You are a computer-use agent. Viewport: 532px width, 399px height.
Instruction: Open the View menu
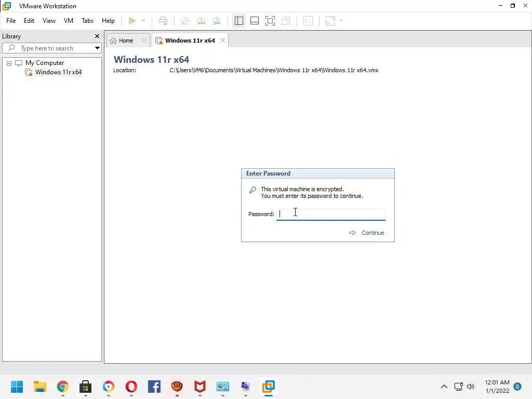(x=49, y=21)
